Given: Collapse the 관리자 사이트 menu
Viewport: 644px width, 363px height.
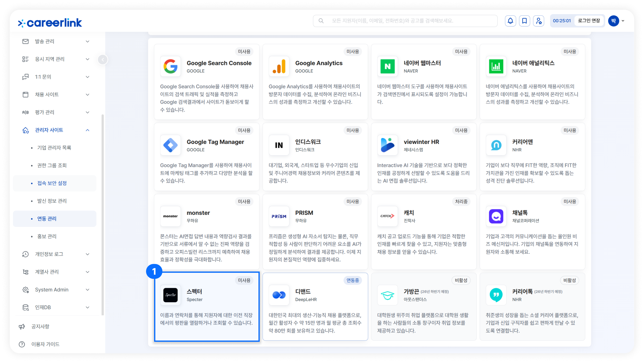Looking at the screenshot, I should click(x=88, y=130).
